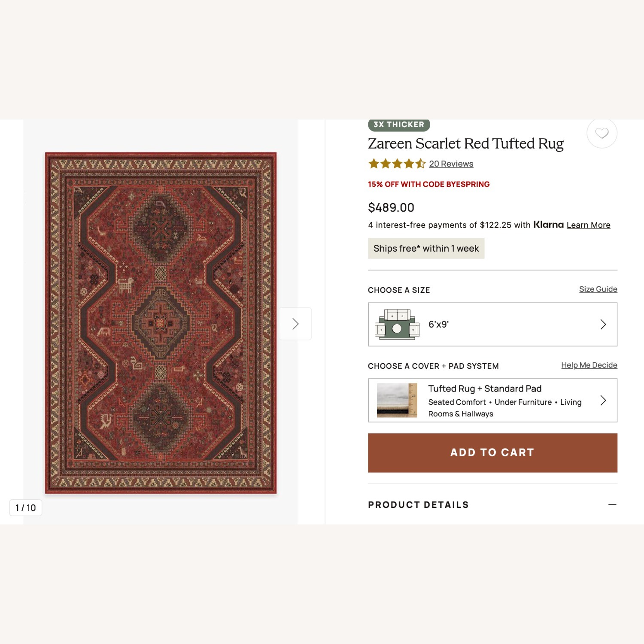The width and height of the screenshot is (644, 644).
Task: Click the 3X THICKER badge
Action: 399,124
